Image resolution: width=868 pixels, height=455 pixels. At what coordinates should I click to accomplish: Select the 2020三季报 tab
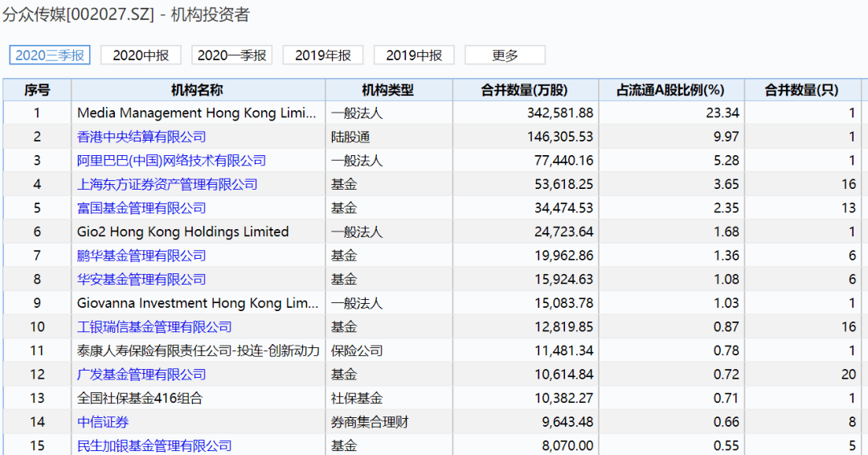[x=50, y=55]
